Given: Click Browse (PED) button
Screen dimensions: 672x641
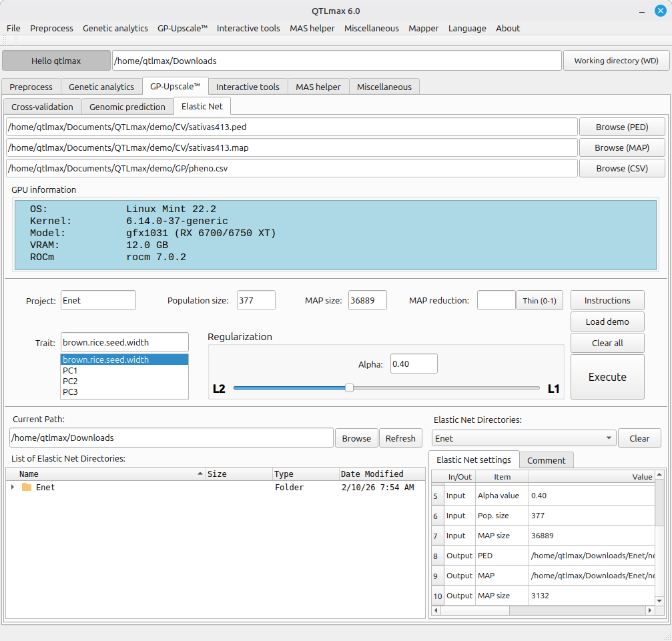Looking at the screenshot, I should click(621, 127).
